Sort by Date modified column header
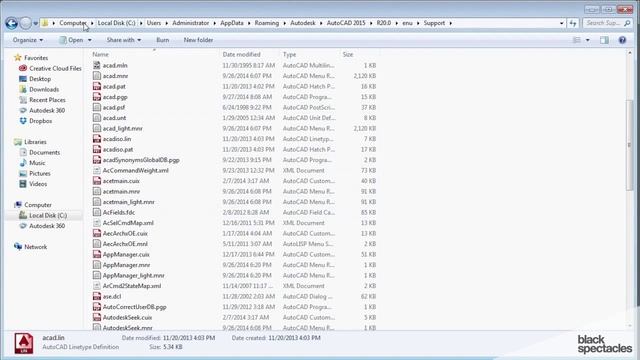This screenshot has width=640, height=360. [241, 54]
